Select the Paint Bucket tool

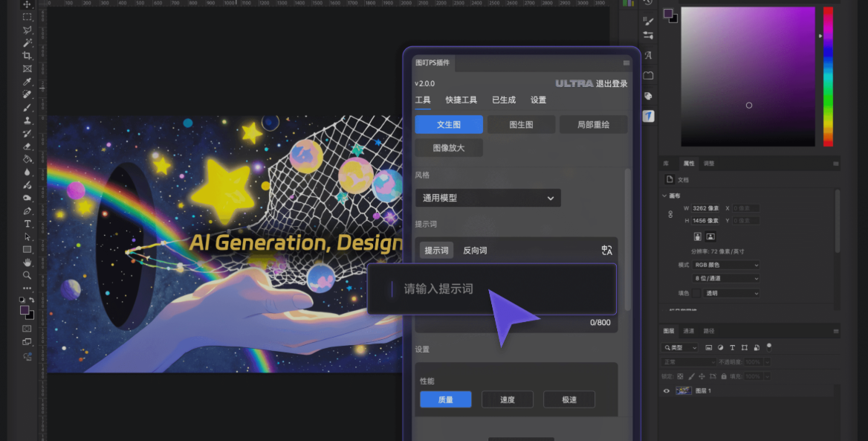(27, 159)
